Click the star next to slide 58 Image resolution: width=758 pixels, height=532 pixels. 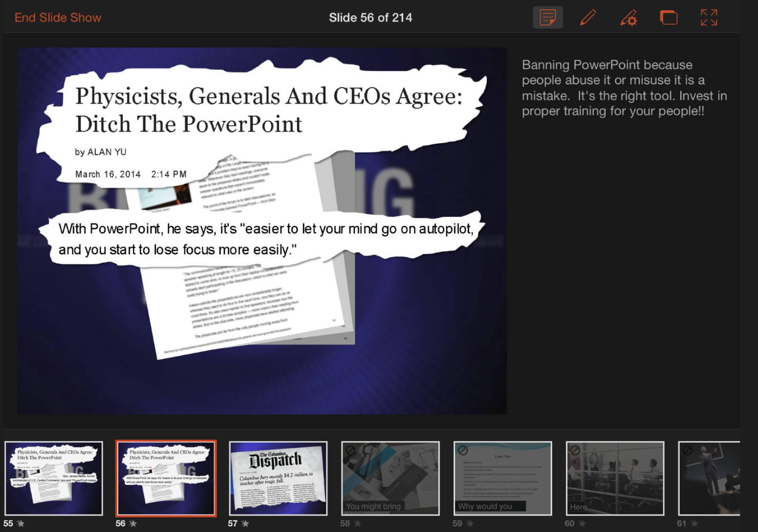[358, 523]
